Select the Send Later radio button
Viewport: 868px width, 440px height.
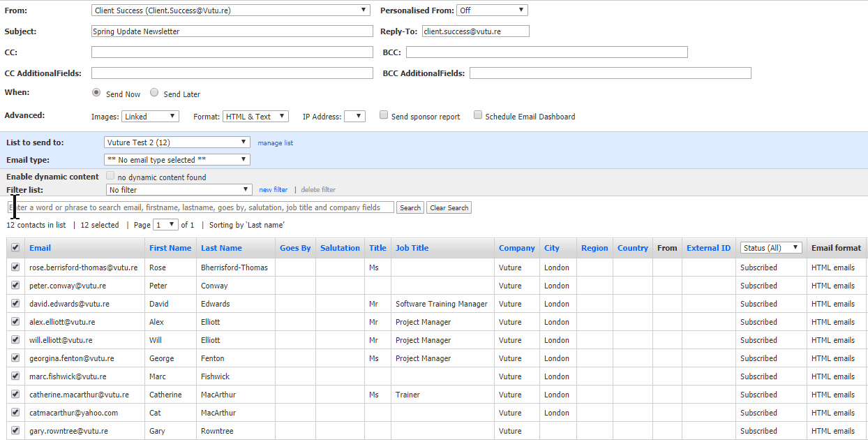pyautogui.click(x=155, y=93)
